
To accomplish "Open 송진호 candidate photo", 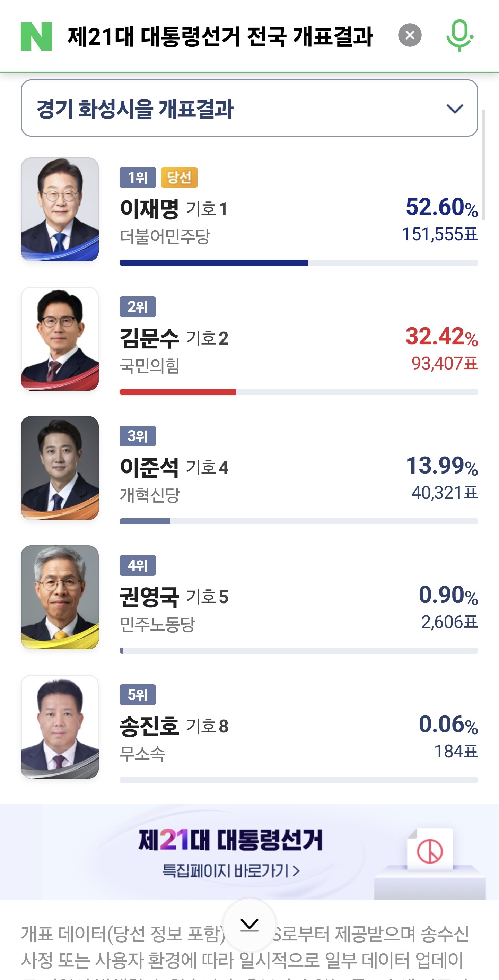I will (60, 727).
